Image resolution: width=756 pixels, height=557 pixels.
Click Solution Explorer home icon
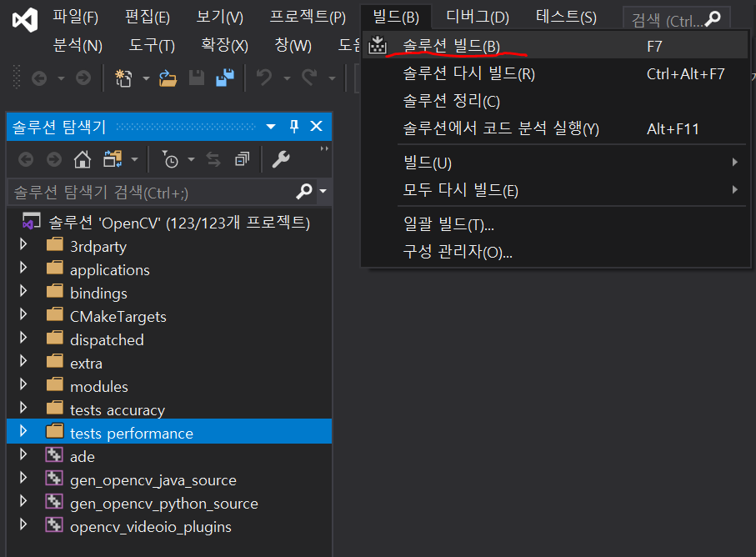[83, 159]
